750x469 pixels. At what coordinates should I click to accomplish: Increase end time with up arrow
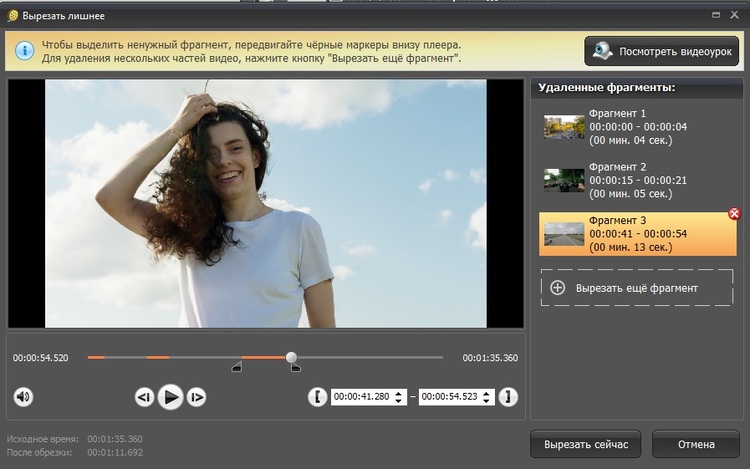click(486, 393)
